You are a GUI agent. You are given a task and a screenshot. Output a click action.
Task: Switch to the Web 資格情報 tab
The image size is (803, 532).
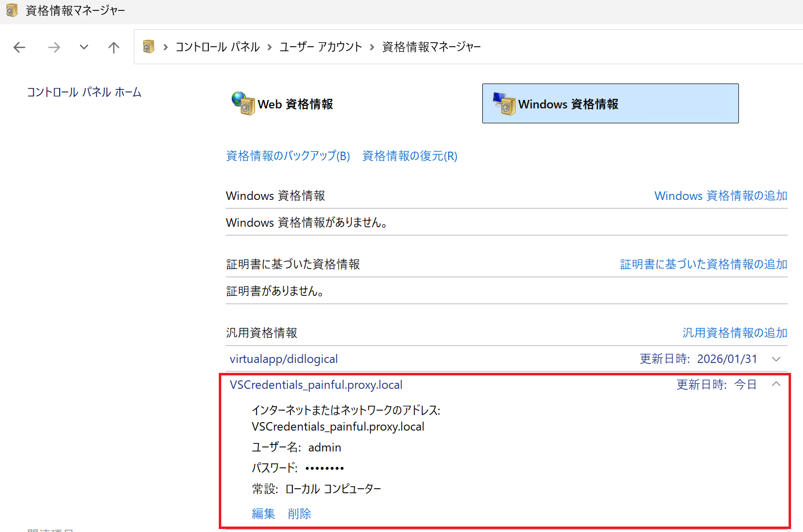click(x=295, y=104)
